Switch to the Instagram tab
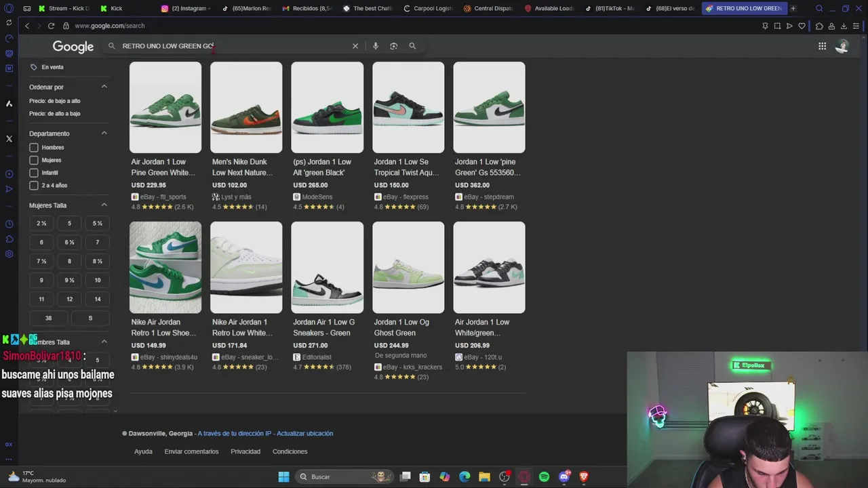Screen dimensions: 868x488 pyautogui.click(x=186, y=8)
